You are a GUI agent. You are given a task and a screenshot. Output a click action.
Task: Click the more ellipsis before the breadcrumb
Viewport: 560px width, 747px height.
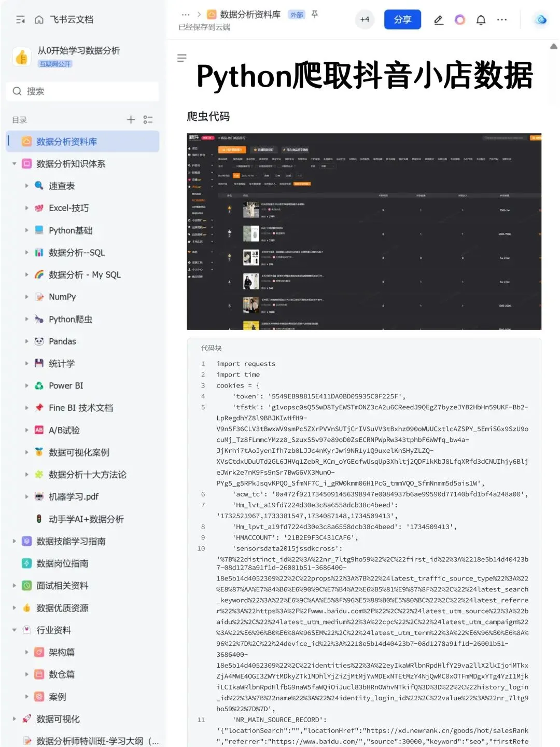[x=186, y=15]
